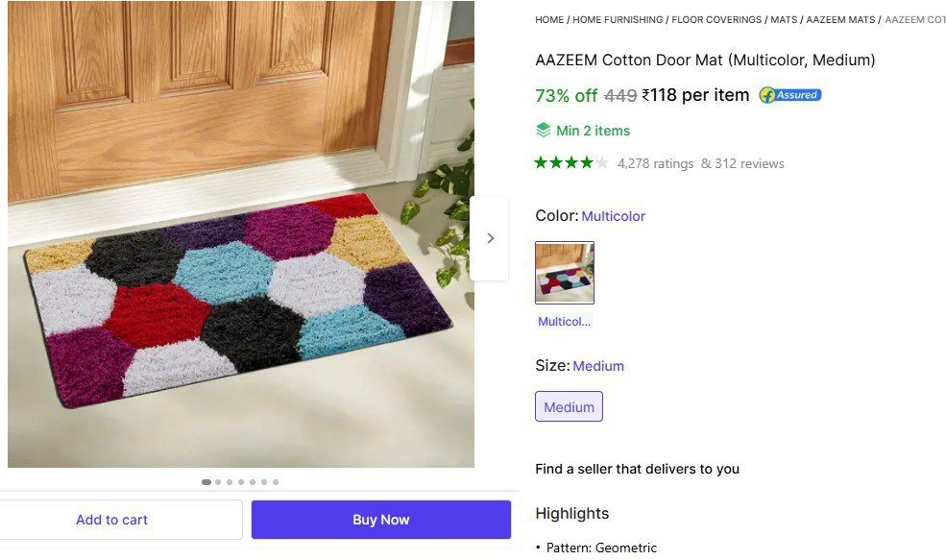The image size is (946, 560).
Task: Select the first image carousel dot
Action: pos(206,482)
